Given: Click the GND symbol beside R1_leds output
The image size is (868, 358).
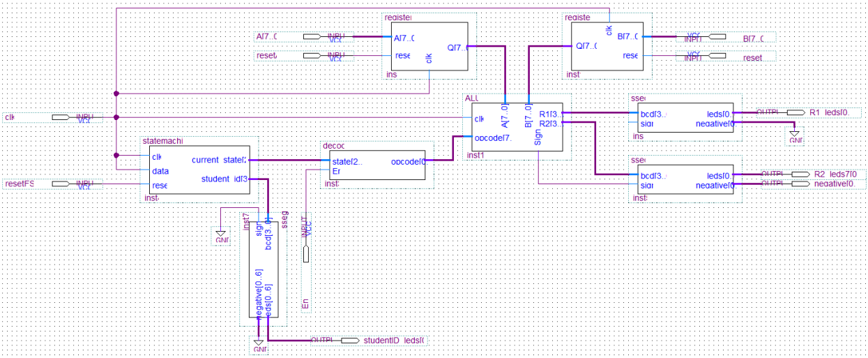Looking at the screenshot, I should (x=793, y=135).
